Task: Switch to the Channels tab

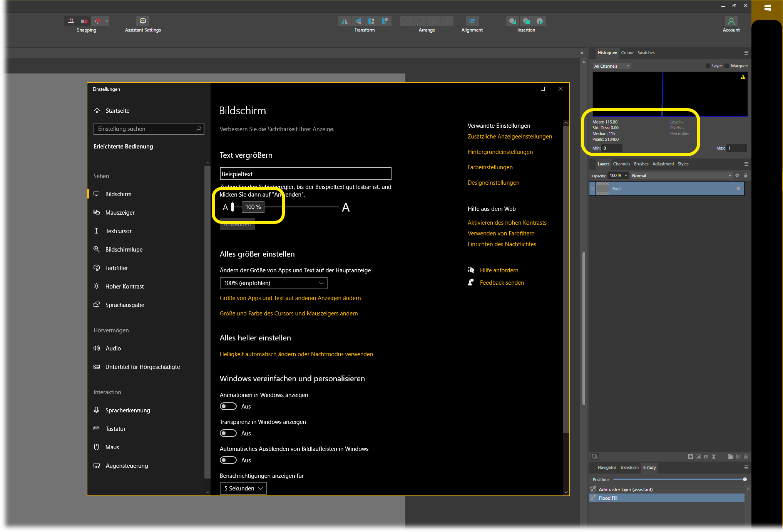Action: tap(621, 164)
